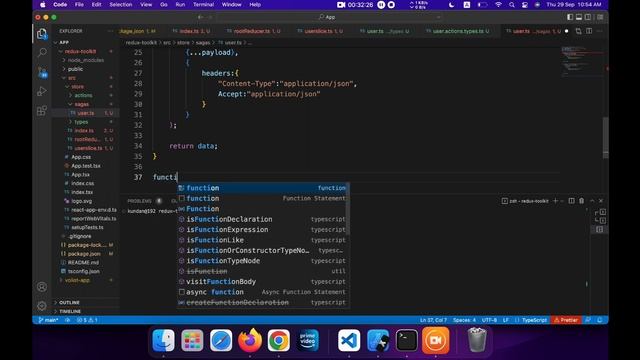Image resolution: width=640 pixels, height=360 pixels.
Task: Click 'Ln 37, Col 7' in status bar
Action: point(433,320)
